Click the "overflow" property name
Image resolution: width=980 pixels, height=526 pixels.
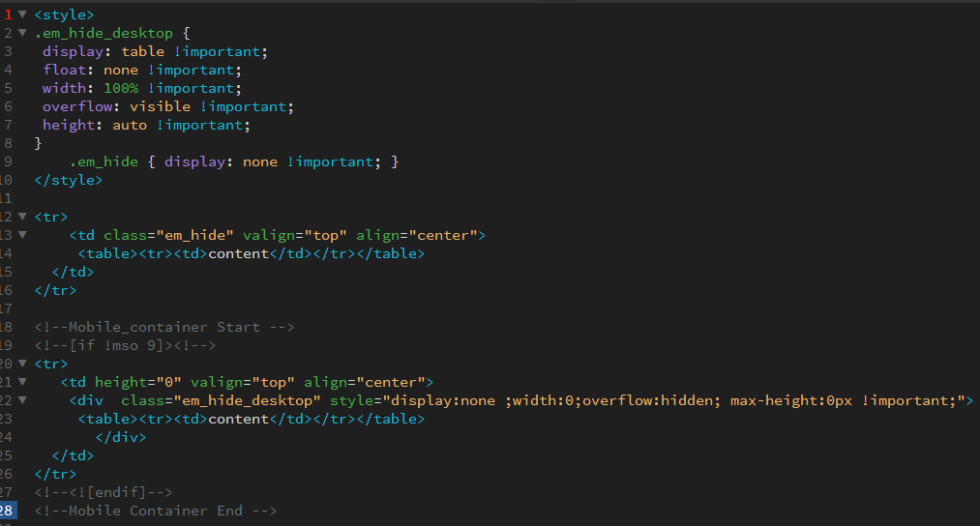pyautogui.click(x=77, y=106)
